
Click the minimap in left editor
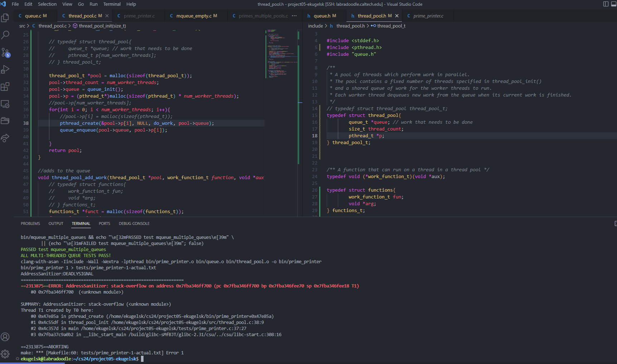tap(281, 54)
